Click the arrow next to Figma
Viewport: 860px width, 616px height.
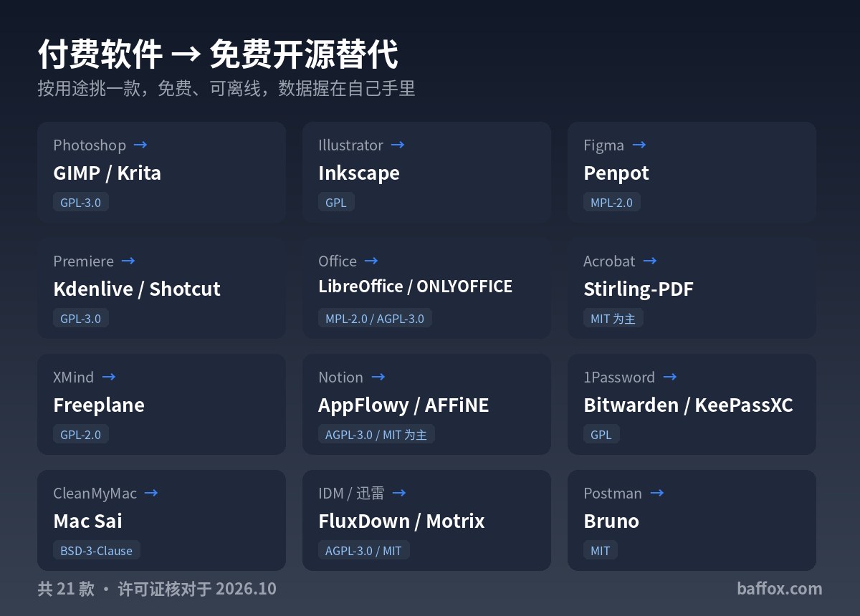point(639,145)
